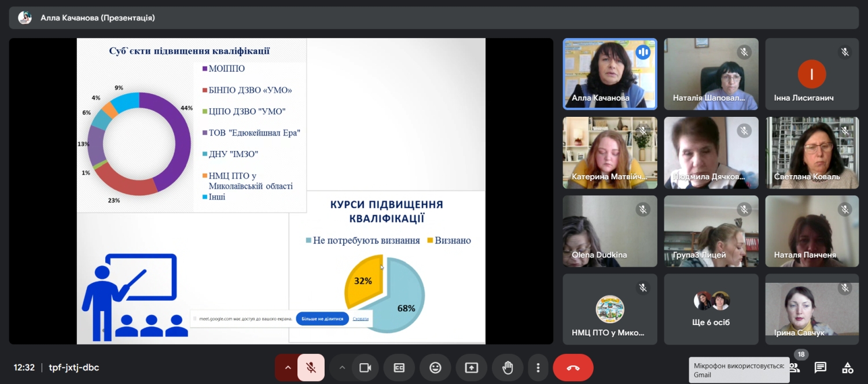Click the meeting code tpf-jxtj-dbc
The image size is (868, 384).
74,368
